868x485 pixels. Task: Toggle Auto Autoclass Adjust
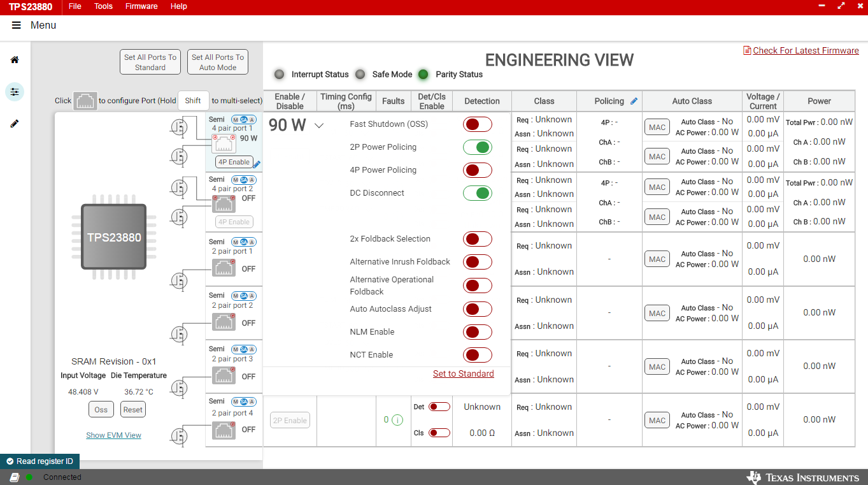(x=478, y=309)
